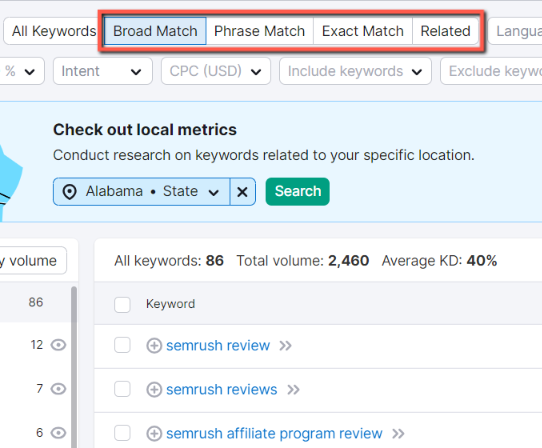This screenshot has height=448, width=542.
Task: Expand the Include keywords dropdown
Action: tap(355, 71)
